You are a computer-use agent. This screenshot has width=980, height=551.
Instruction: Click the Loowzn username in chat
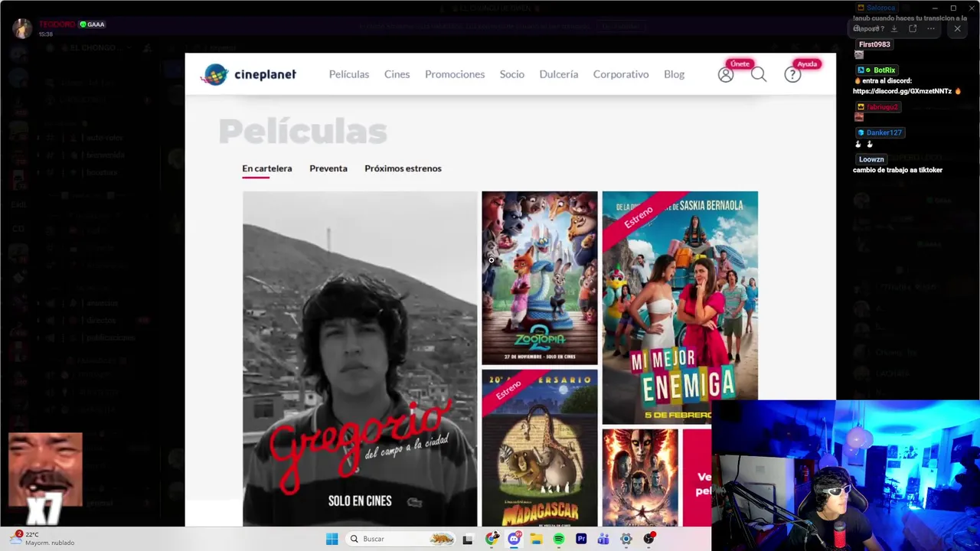[871, 159]
